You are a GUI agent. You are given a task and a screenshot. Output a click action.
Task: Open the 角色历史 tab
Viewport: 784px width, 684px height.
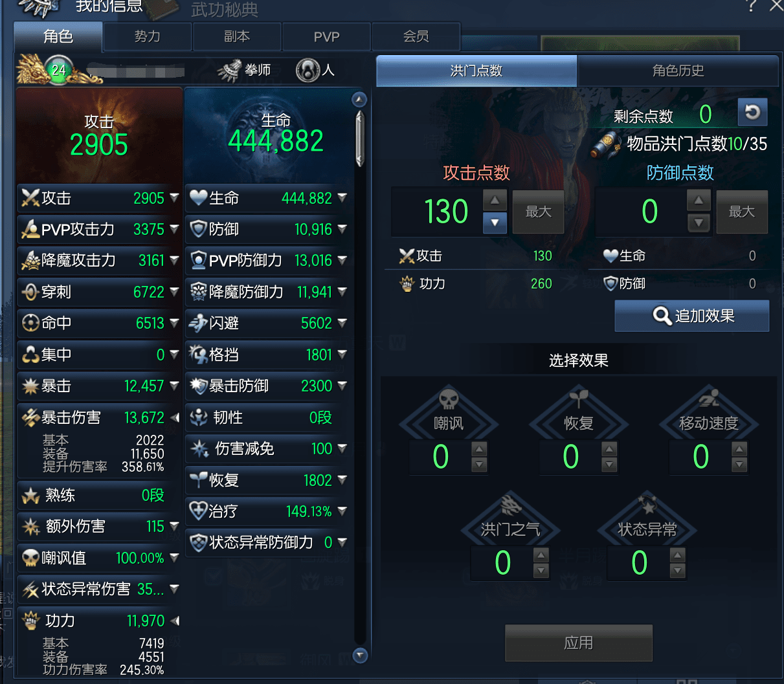pyautogui.click(x=678, y=71)
